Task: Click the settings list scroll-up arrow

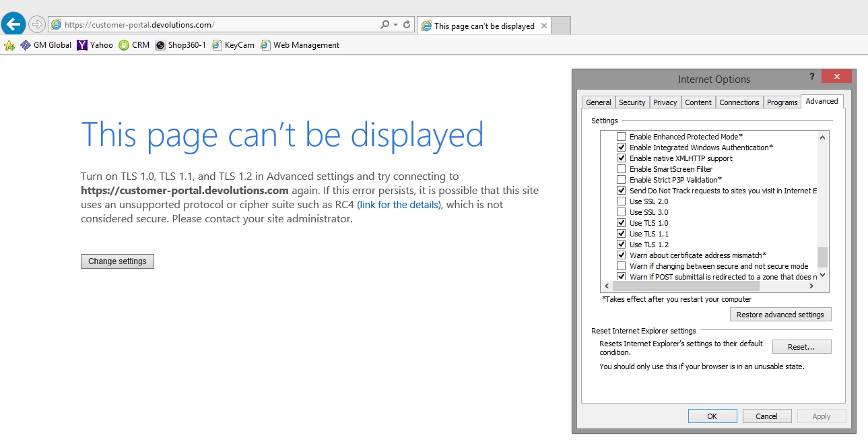Action: (823, 137)
